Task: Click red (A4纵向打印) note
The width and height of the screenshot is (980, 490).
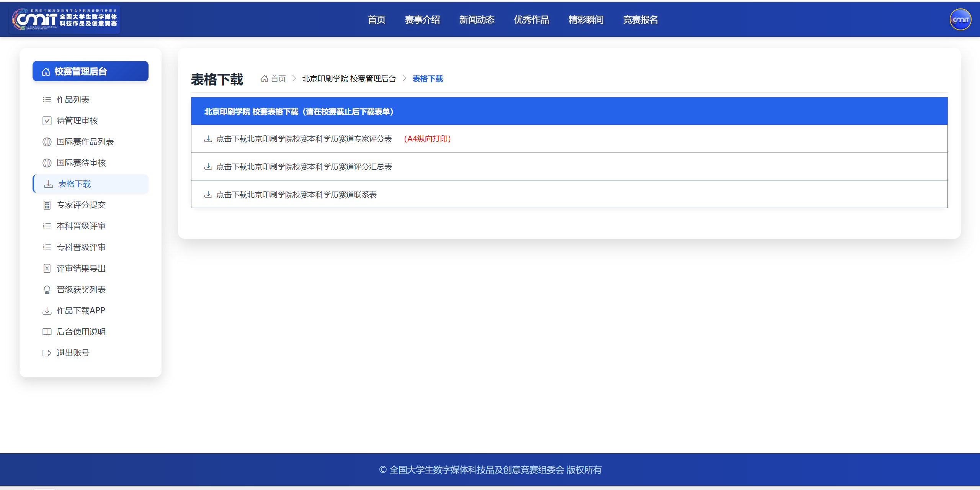Action: click(x=427, y=139)
